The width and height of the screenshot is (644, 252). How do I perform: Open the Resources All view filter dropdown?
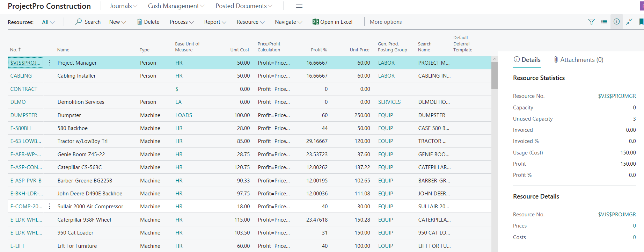pos(48,22)
